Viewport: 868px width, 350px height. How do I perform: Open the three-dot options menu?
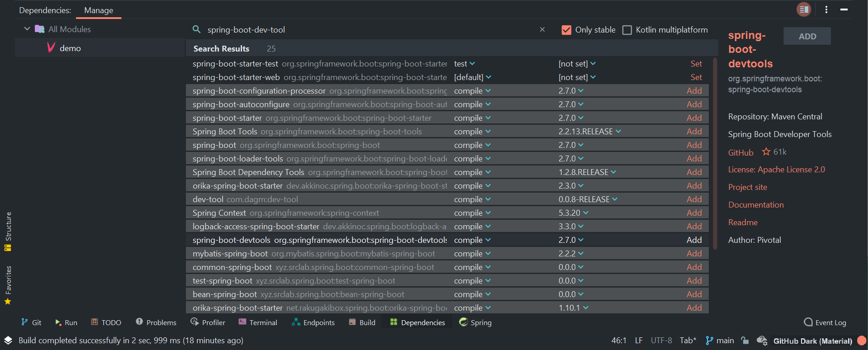coord(826,9)
